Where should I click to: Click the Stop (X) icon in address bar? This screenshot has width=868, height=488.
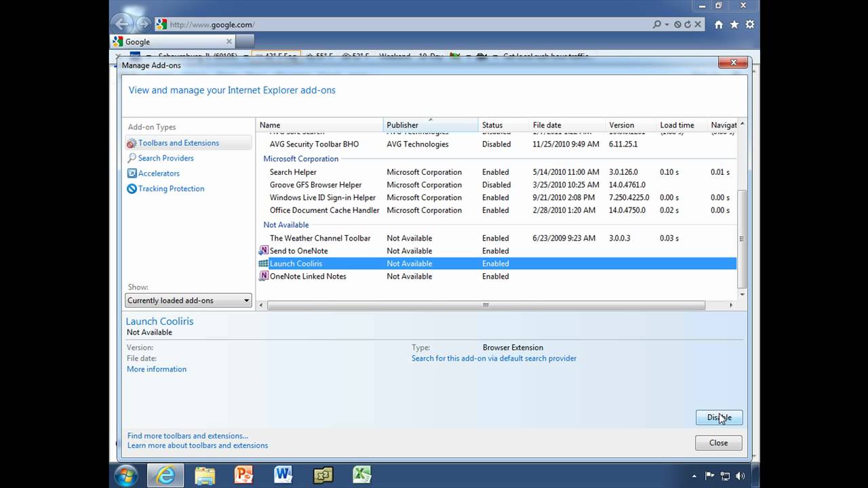(x=697, y=24)
